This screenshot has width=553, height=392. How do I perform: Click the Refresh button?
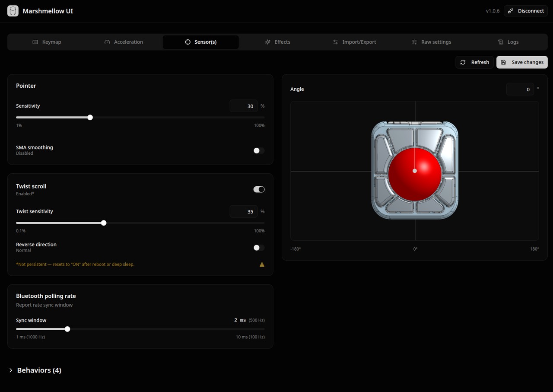click(474, 62)
